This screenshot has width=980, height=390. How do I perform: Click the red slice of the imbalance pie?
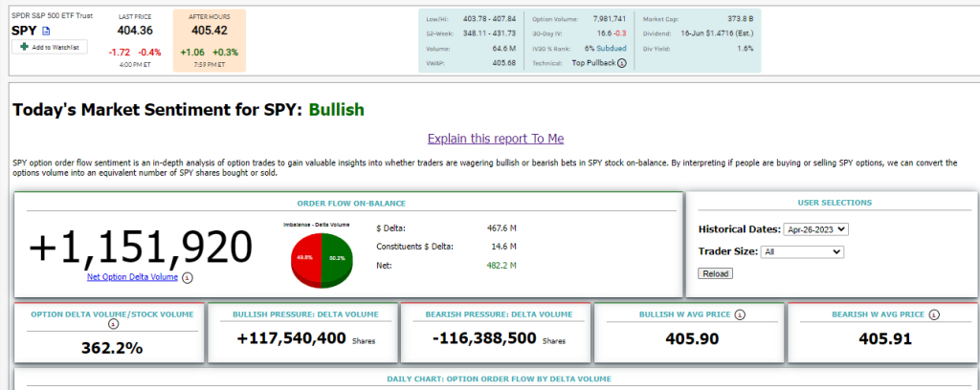click(x=306, y=258)
